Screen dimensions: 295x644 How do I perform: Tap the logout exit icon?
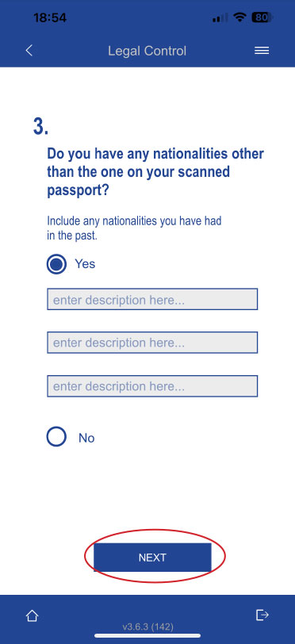coord(262,615)
